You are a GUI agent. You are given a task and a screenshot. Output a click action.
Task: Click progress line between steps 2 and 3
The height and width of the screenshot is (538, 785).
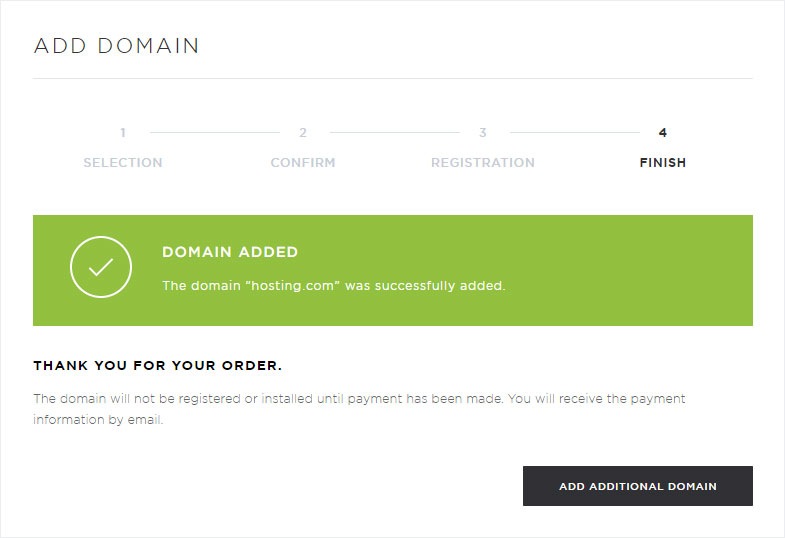tap(395, 133)
